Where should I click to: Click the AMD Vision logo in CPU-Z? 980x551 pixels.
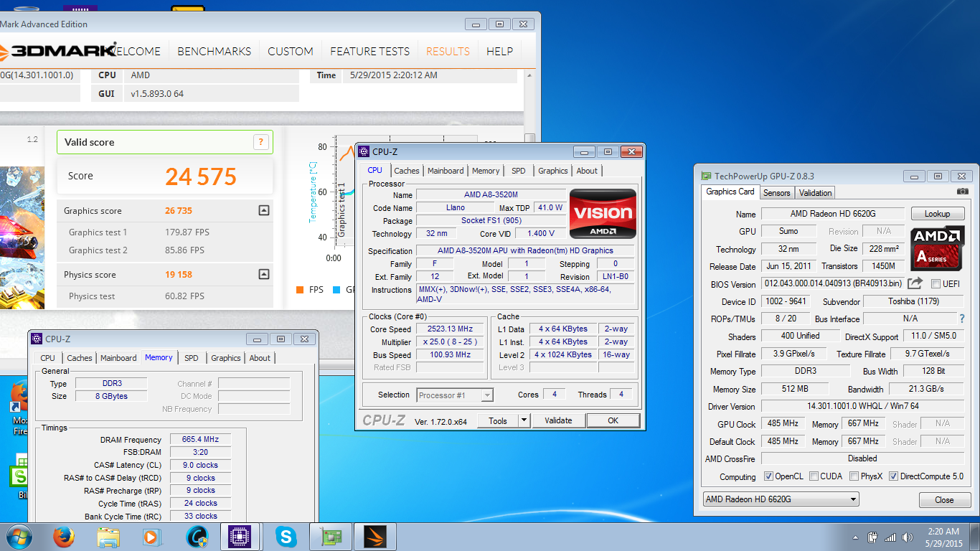(603, 214)
